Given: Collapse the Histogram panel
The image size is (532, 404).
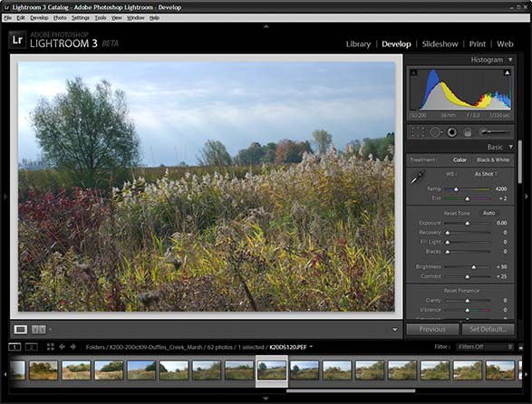Looking at the screenshot, I should click(x=510, y=60).
